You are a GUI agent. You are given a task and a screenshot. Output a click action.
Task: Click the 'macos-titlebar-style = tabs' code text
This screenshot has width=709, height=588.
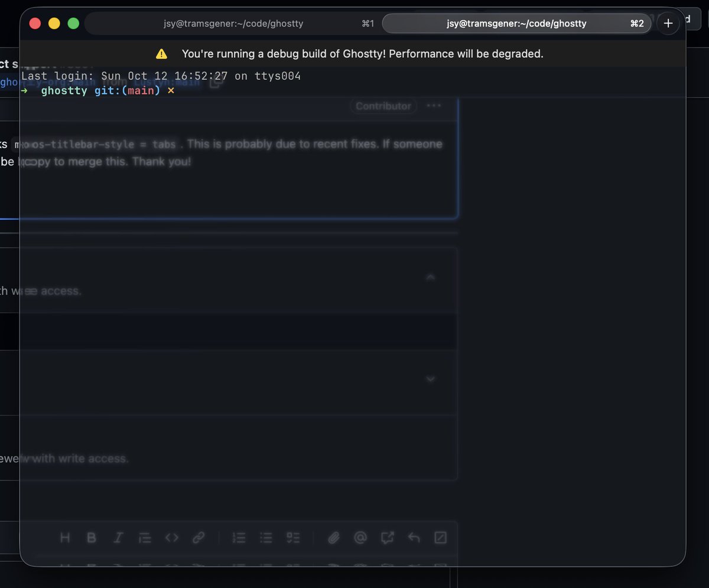pyautogui.click(x=96, y=145)
